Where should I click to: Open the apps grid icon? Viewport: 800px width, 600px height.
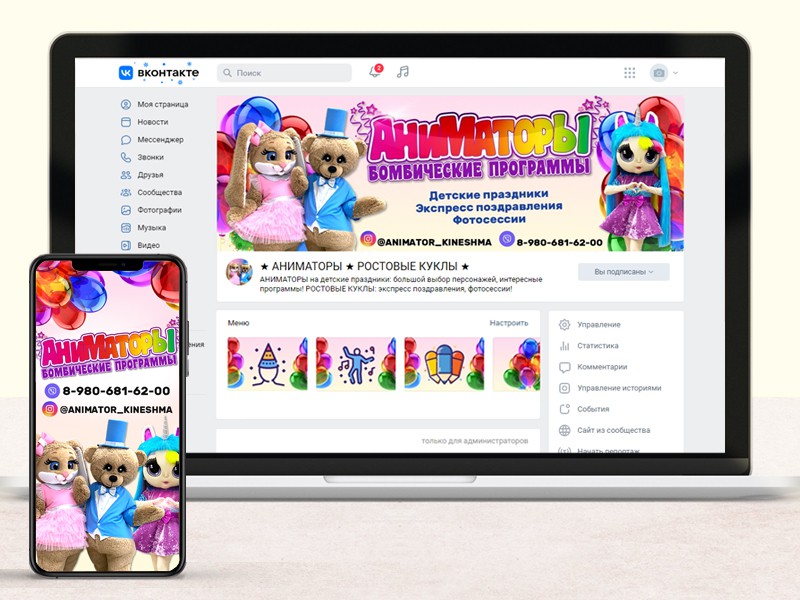630,73
